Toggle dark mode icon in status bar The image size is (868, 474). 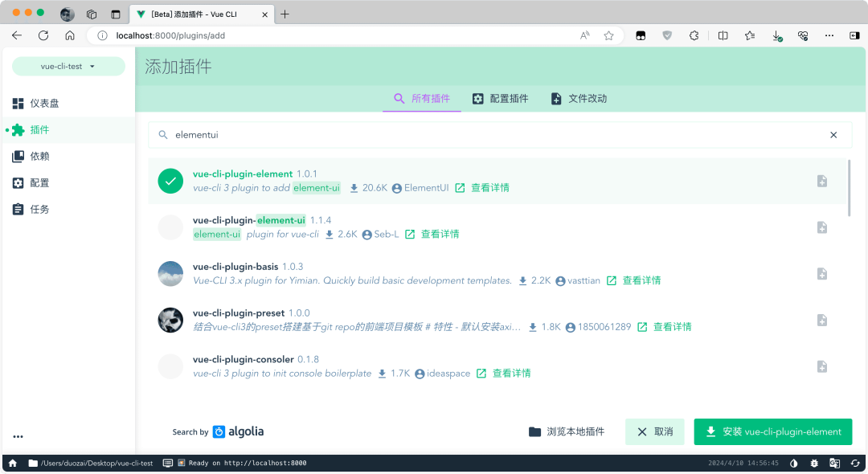[794, 463]
